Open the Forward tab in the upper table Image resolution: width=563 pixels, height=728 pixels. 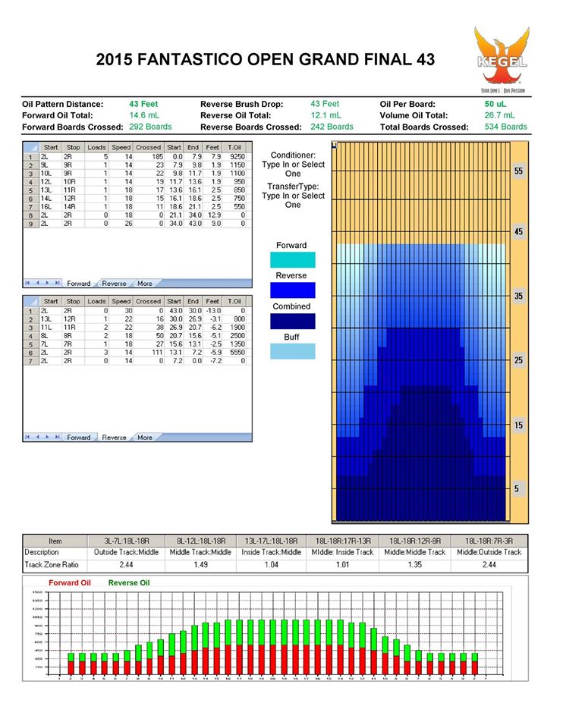click(78, 283)
